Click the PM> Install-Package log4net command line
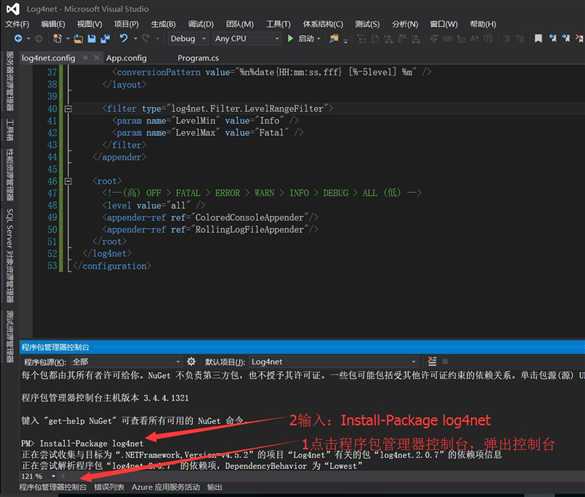585x497 pixels. tap(82, 443)
